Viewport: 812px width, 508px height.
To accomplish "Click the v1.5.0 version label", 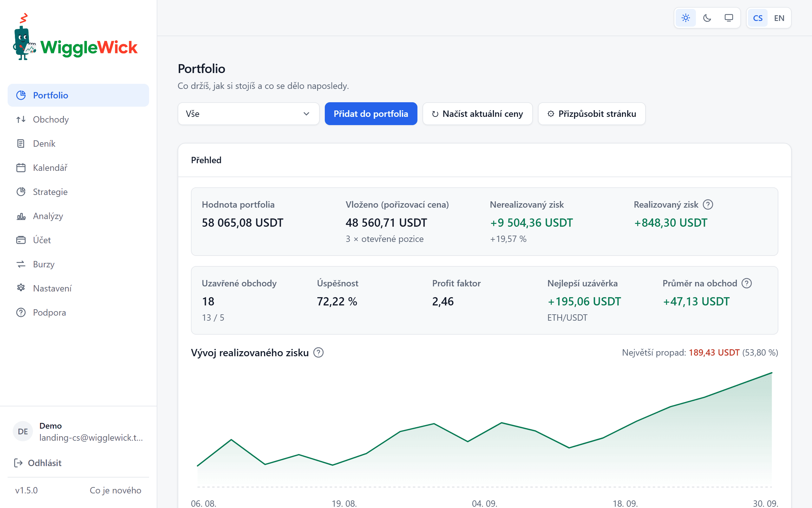I will [26, 490].
